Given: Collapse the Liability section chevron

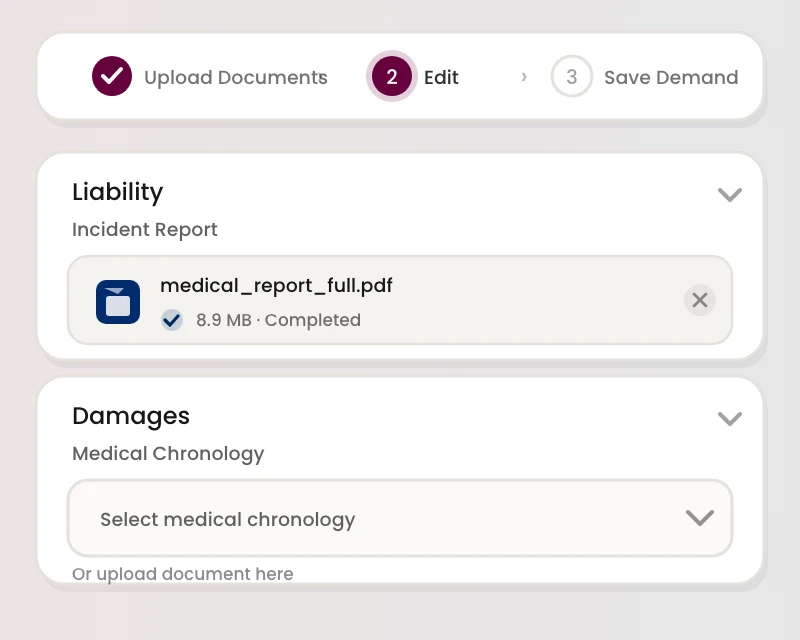Looking at the screenshot, I should (x=730, y=195).
